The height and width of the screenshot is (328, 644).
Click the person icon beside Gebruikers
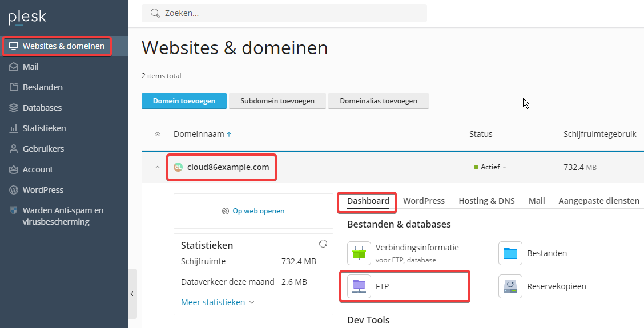coord(14,149)
